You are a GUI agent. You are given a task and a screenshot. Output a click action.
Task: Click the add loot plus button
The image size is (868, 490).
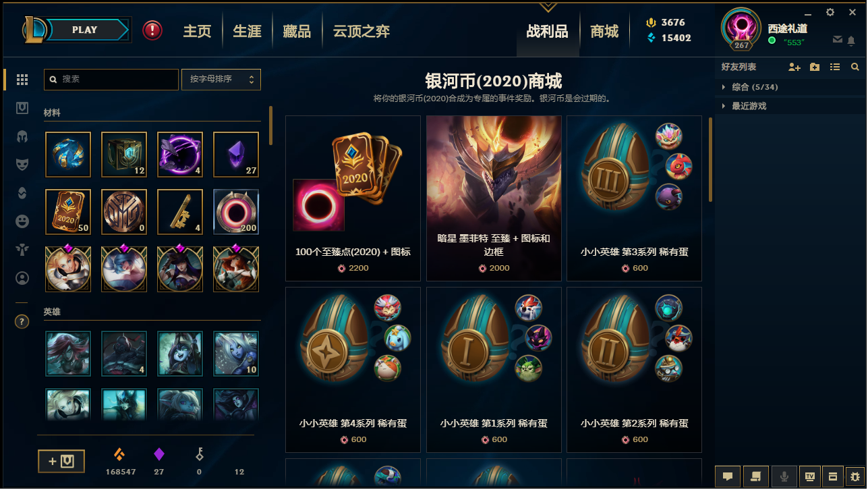61,462
